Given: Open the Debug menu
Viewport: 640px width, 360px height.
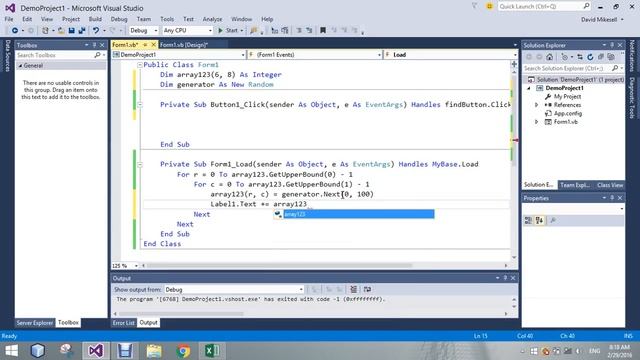Looking at the screenshot, I should click(x=119, y=19).
